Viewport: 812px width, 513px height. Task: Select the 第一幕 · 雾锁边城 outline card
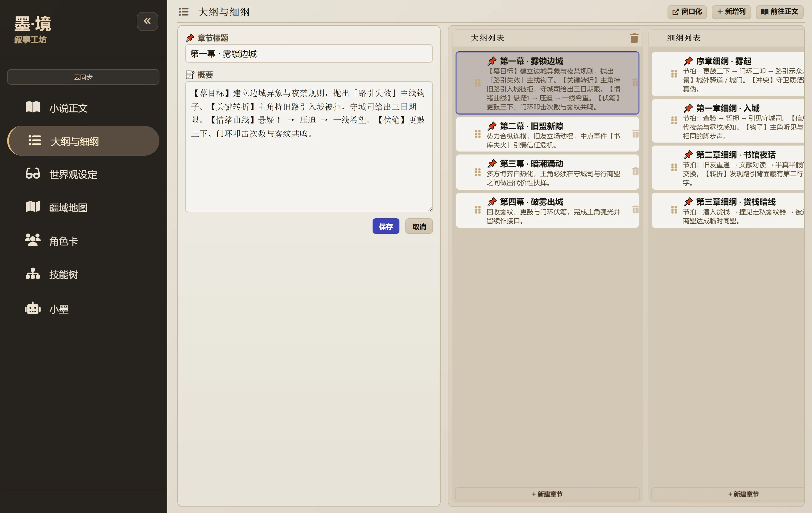coord(547,83)
